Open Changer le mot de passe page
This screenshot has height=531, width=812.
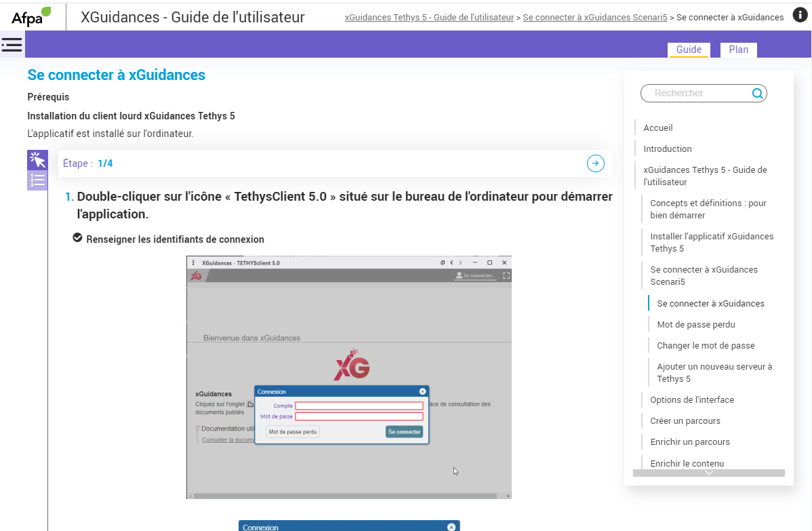tap(706, 346)
